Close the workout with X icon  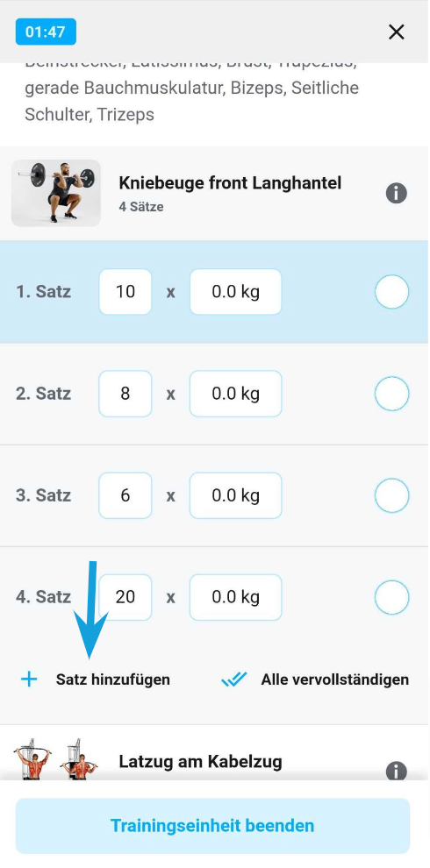point(396,32)
